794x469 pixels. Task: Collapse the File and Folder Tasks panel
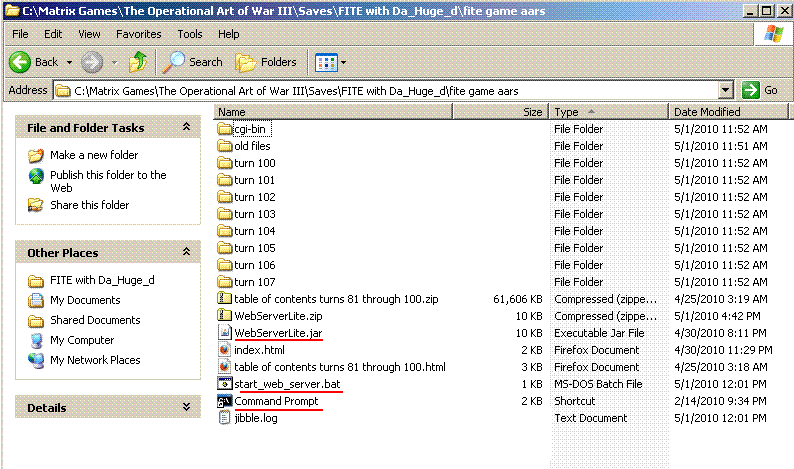coord(186,127)
